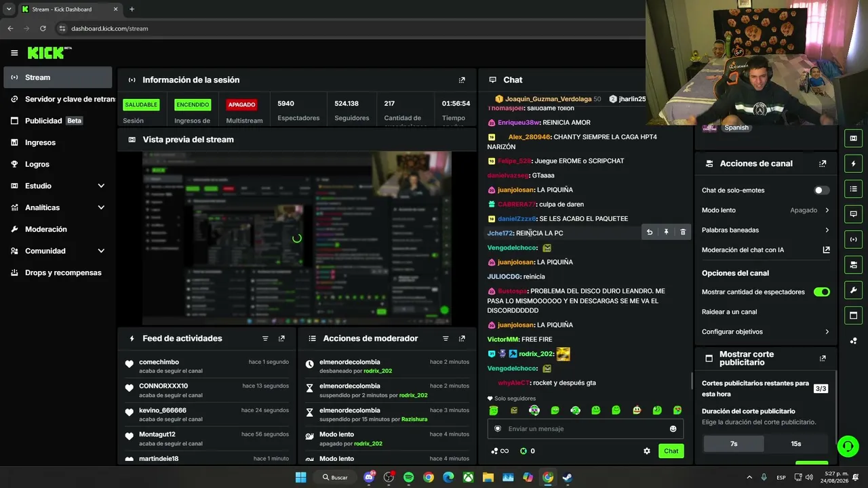The image size is (868, 488).
Task: Send message with the green Chat button
Action: [x=671, y=451]
